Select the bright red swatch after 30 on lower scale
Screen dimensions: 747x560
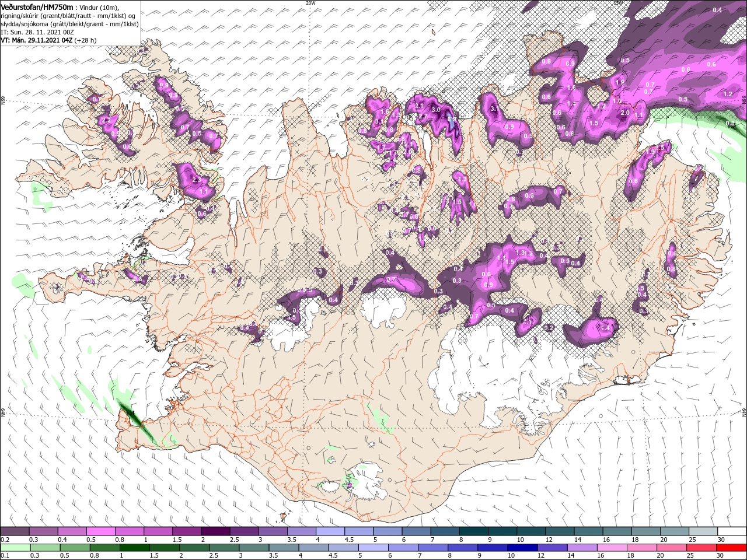731,548
